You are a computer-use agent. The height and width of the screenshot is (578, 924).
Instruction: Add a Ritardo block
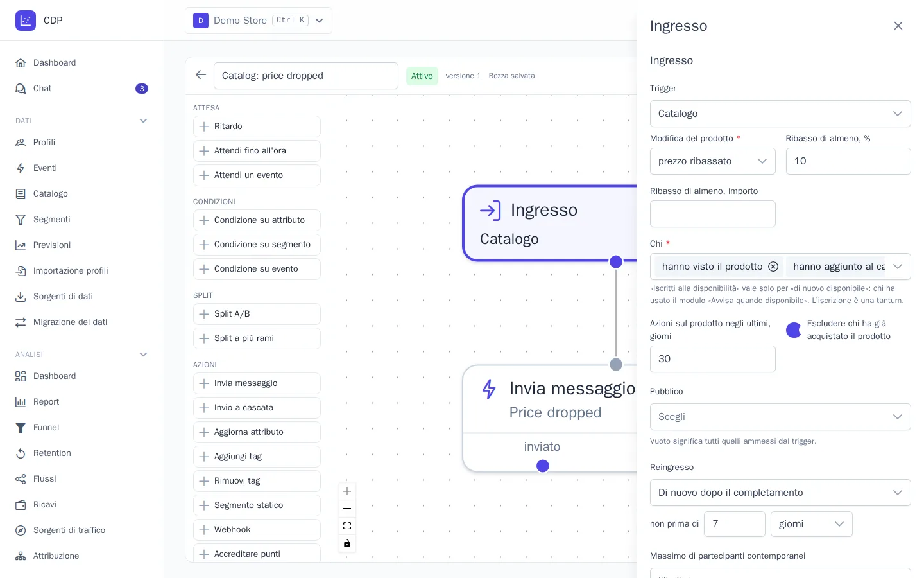[257, 127]
